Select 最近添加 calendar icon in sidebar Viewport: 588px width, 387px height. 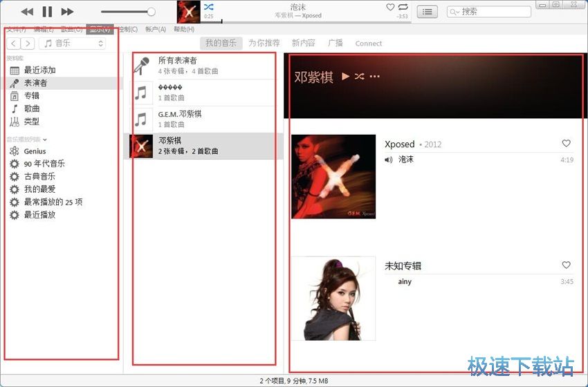point(15,70)
